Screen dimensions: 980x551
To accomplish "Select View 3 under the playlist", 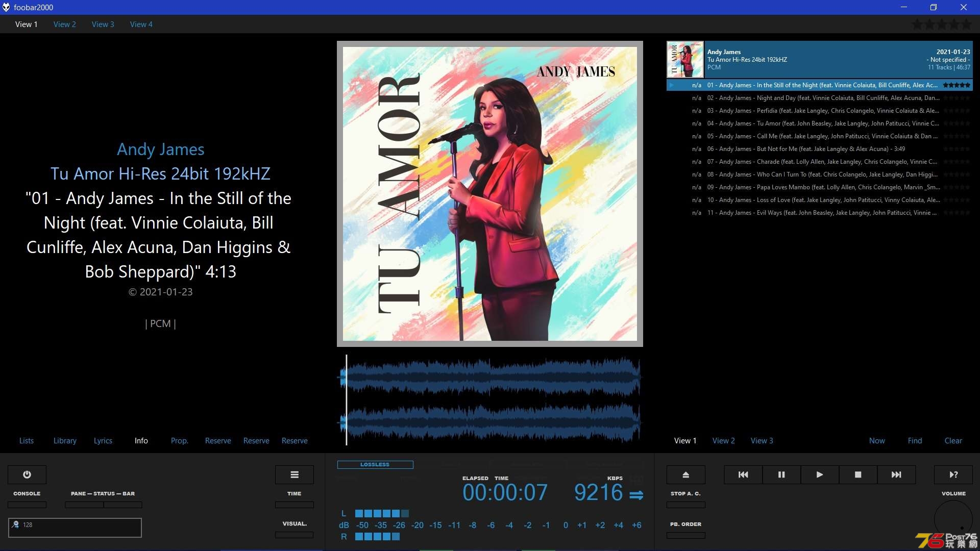I will click(762, 440).
